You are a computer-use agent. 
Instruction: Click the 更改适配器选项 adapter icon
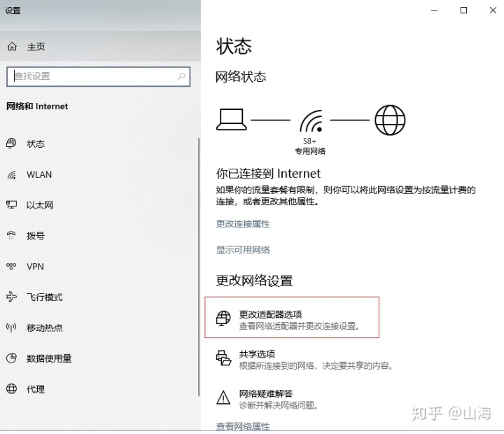click(x=223, y=318)
